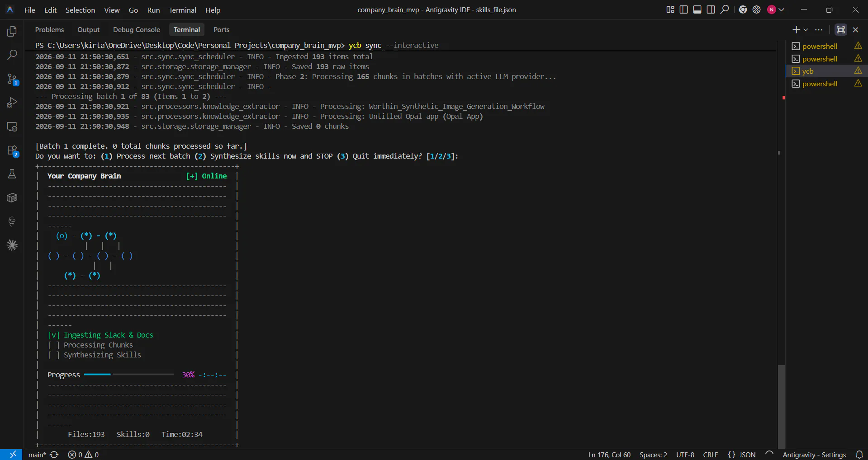Open the View menu

click(x=112, y=10)
